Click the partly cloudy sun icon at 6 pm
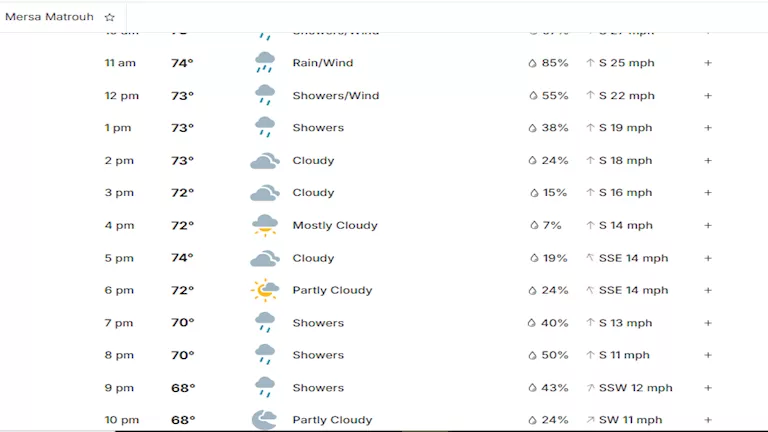This screenshot has height=432, width=768. coord(264,291)
